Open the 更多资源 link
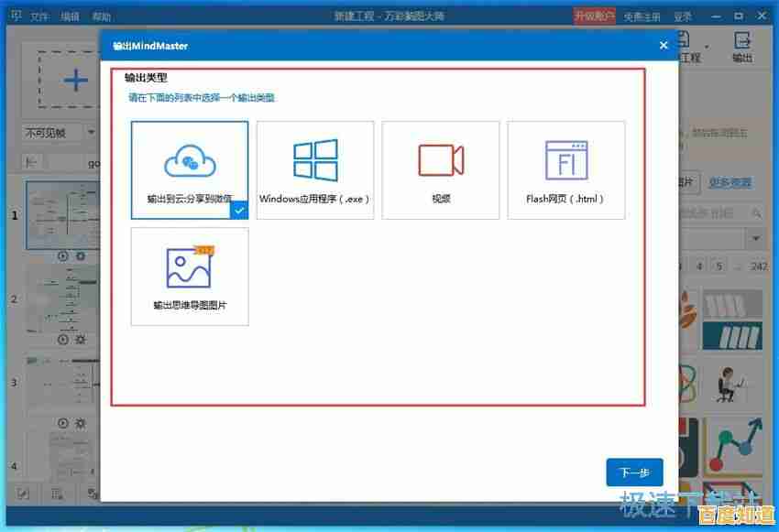 (731, 183)
